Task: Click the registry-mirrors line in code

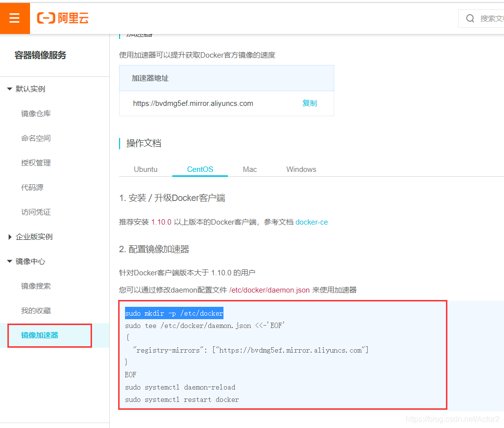Action: pyautogui.click(x=251, y=350)
